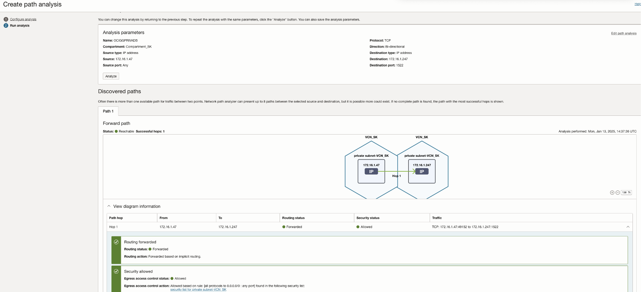Click the Analyze button

tap(111, 76)
